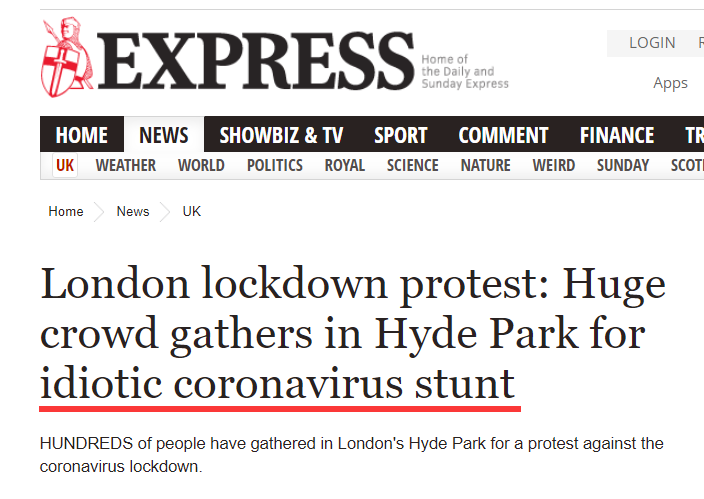The width and height of the screenshot is (704, 499).
Task: Go to the HOME main tab
Action: tap(81, 135)
